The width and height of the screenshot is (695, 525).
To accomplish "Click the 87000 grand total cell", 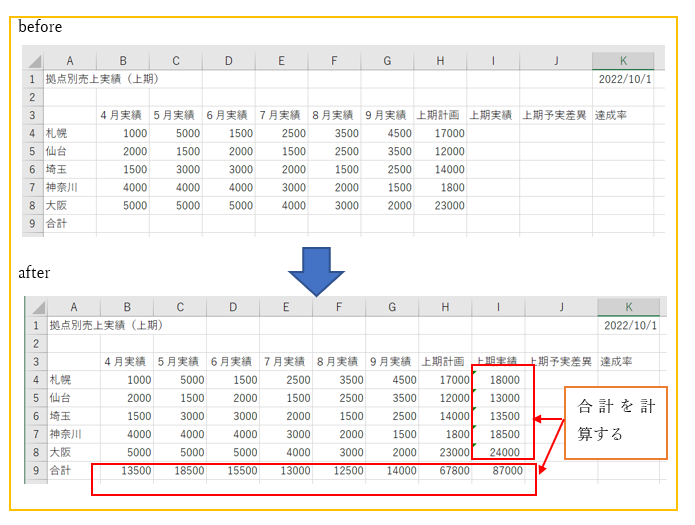I will coord(500,470).
